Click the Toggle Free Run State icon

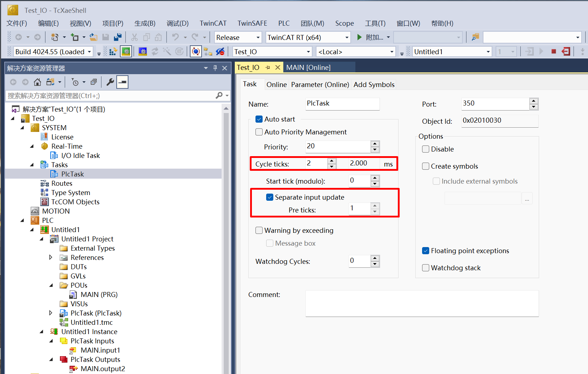[196, 52]
